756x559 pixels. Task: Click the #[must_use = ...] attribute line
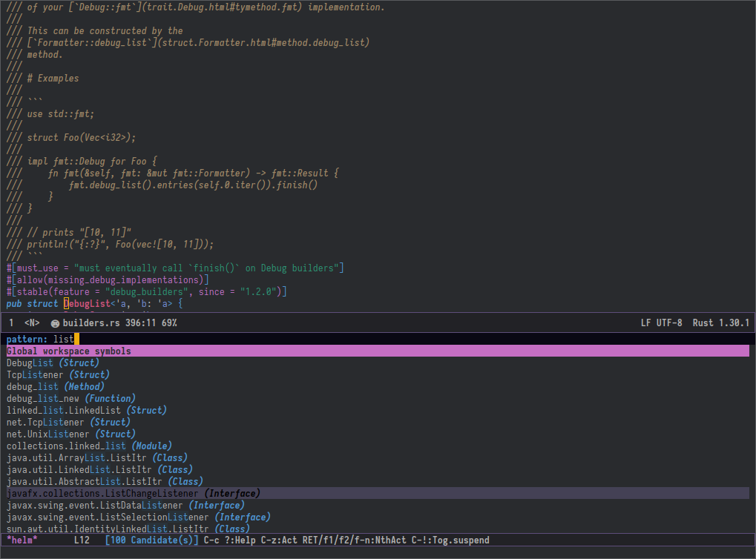pos(175,268)
